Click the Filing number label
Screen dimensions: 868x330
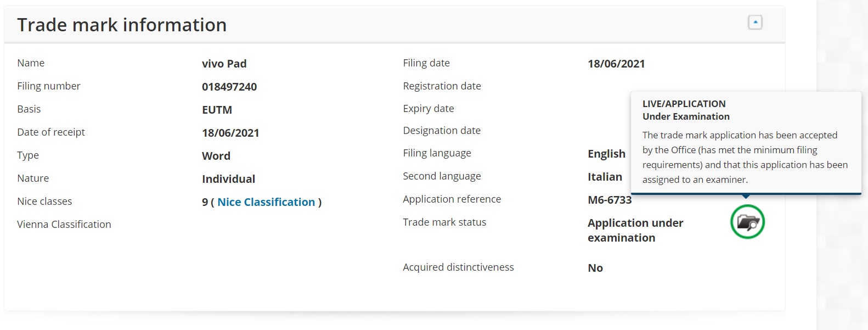(x=49, y=86)
